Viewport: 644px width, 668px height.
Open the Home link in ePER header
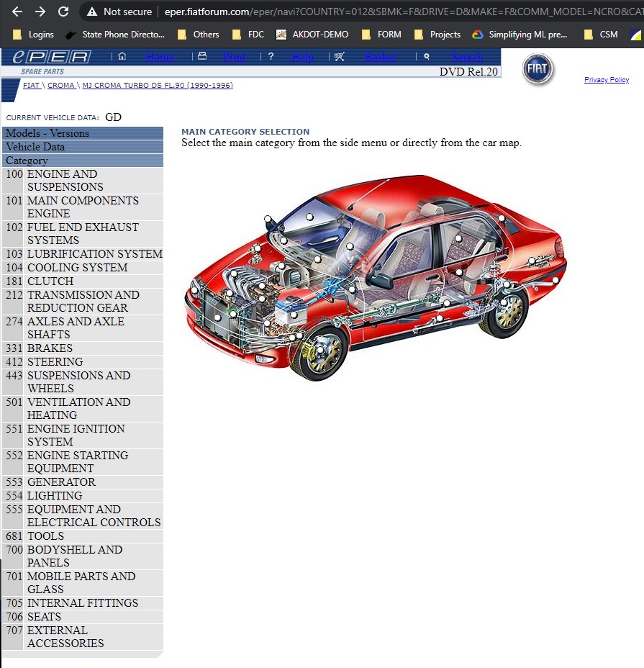tap(159, 57)
